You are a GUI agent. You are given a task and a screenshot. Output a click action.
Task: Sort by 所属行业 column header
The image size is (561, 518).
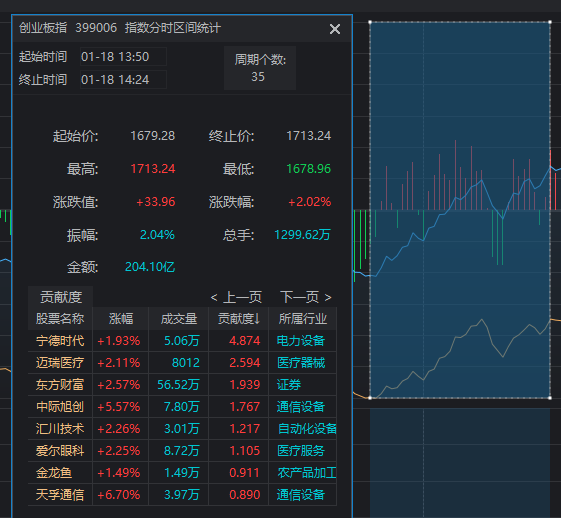[303, 318]
